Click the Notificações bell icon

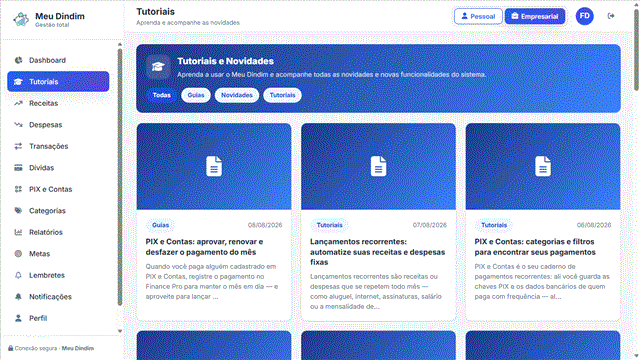[18, 297]
